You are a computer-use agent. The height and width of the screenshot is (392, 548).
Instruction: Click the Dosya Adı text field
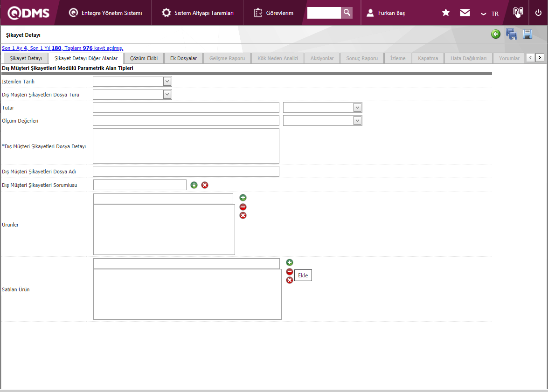tap(186, 172)
